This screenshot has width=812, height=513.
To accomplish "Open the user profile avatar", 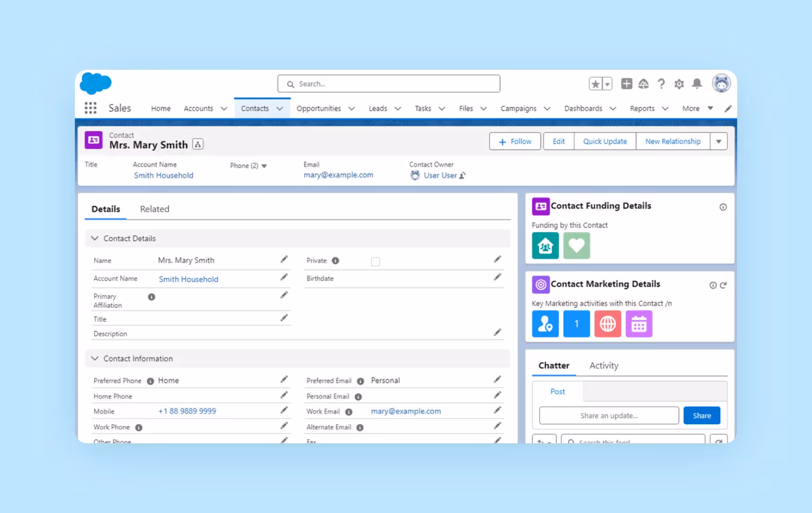I will [721, 83].
